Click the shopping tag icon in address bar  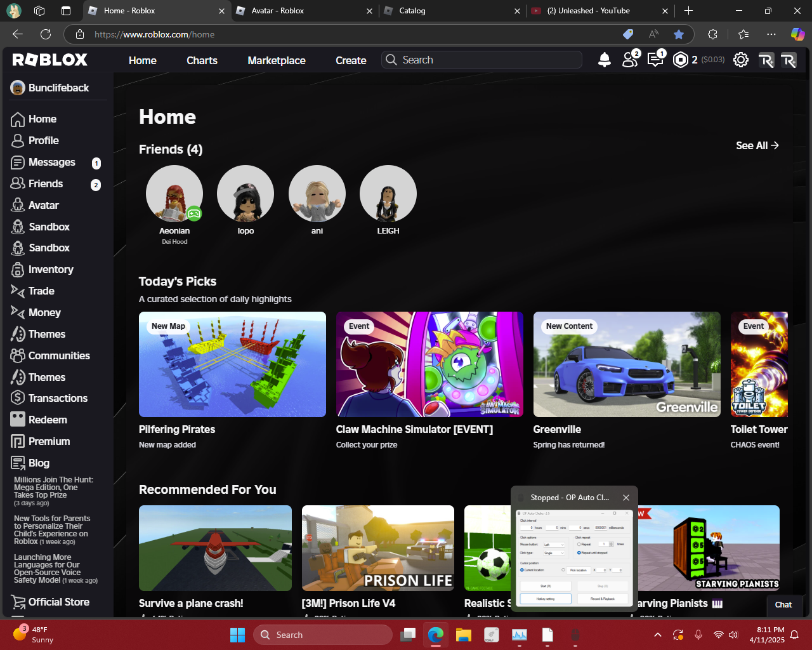click(628, 34)
